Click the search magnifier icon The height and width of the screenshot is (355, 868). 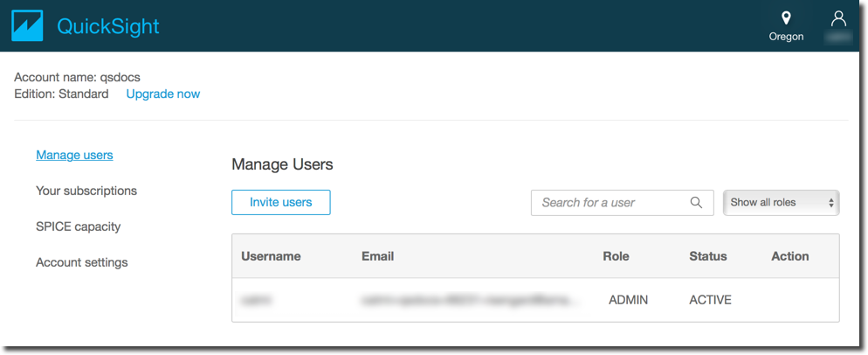click(x=696, y=203)
